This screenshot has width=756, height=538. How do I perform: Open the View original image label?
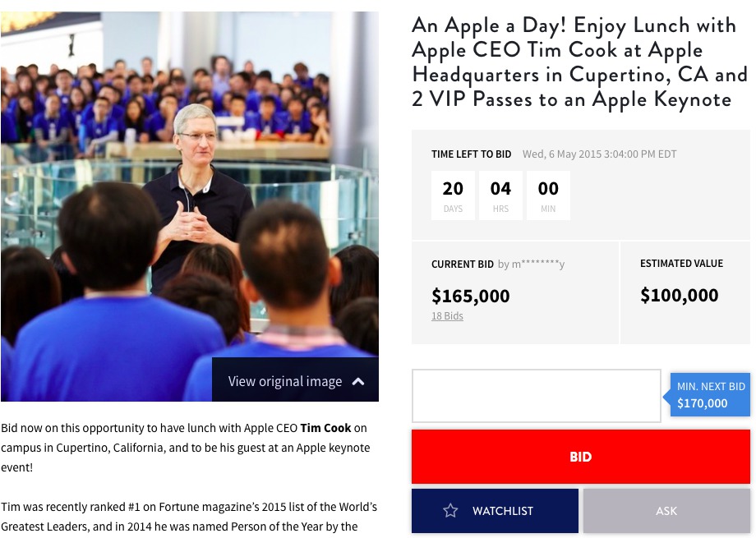coord(284,381)
